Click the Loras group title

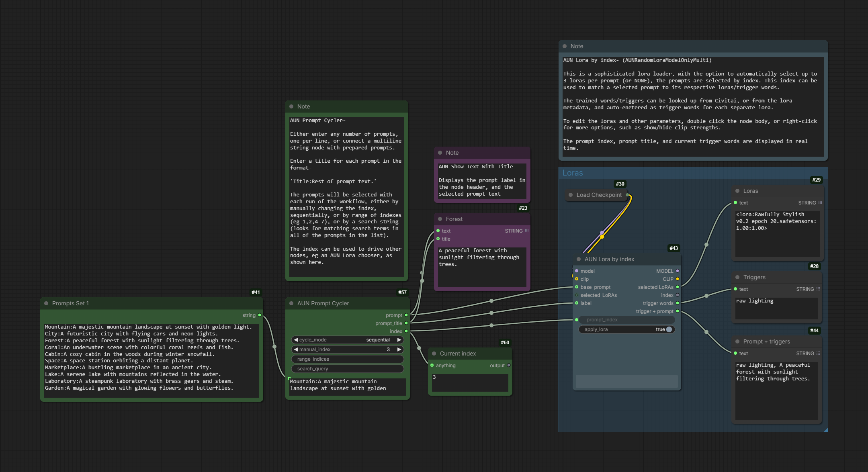coord(573,173)
